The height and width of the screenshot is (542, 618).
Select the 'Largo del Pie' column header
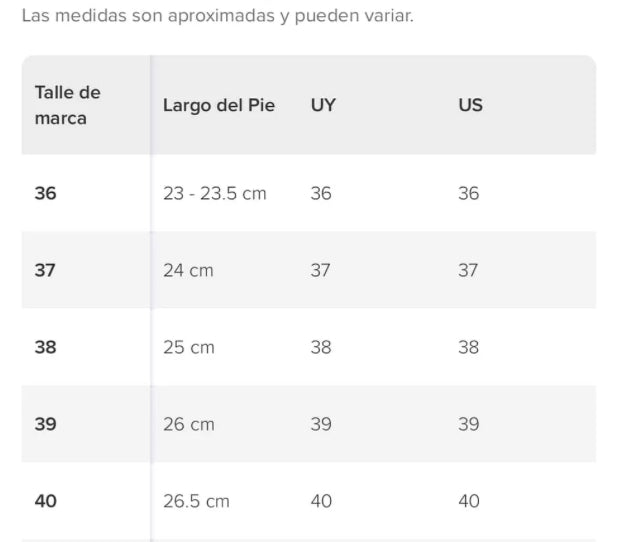point(218,105)
